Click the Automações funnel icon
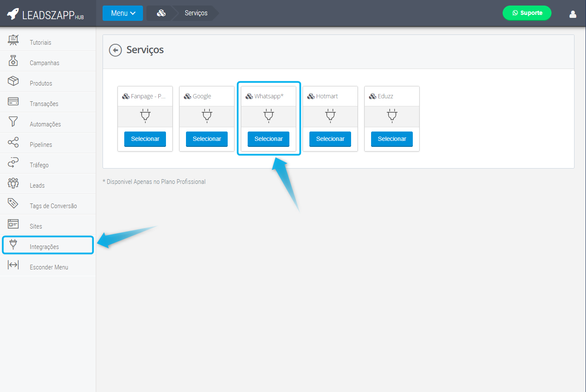 coord(13,122)
